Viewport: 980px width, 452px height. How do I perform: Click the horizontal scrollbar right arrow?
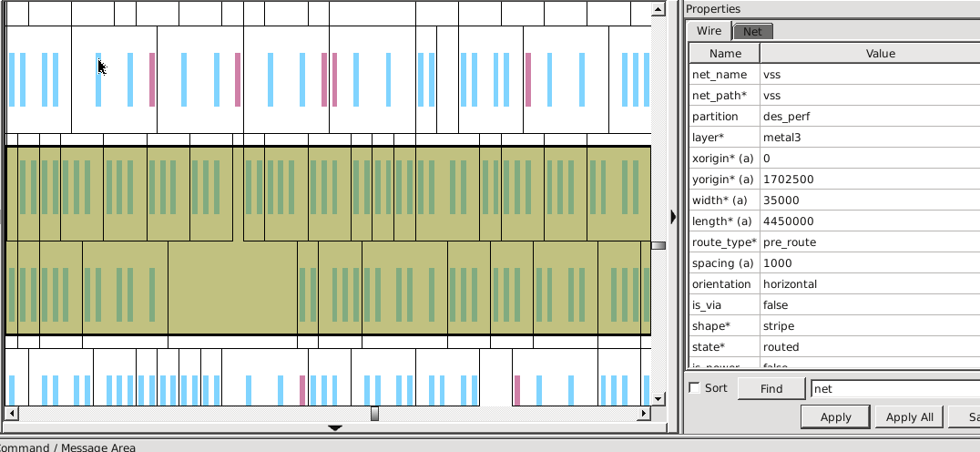(646, 414)
